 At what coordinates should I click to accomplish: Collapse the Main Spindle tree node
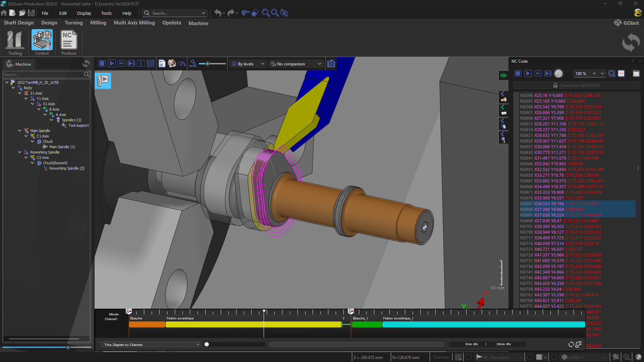20,131
